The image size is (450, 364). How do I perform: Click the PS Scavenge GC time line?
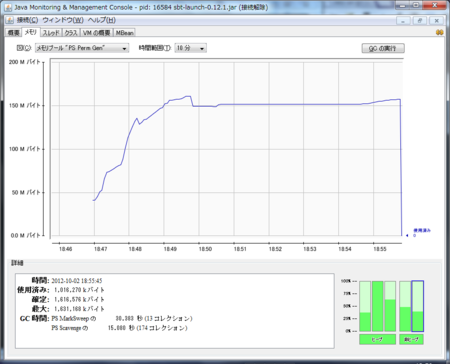pyautogui.click(x=119, y=328)
